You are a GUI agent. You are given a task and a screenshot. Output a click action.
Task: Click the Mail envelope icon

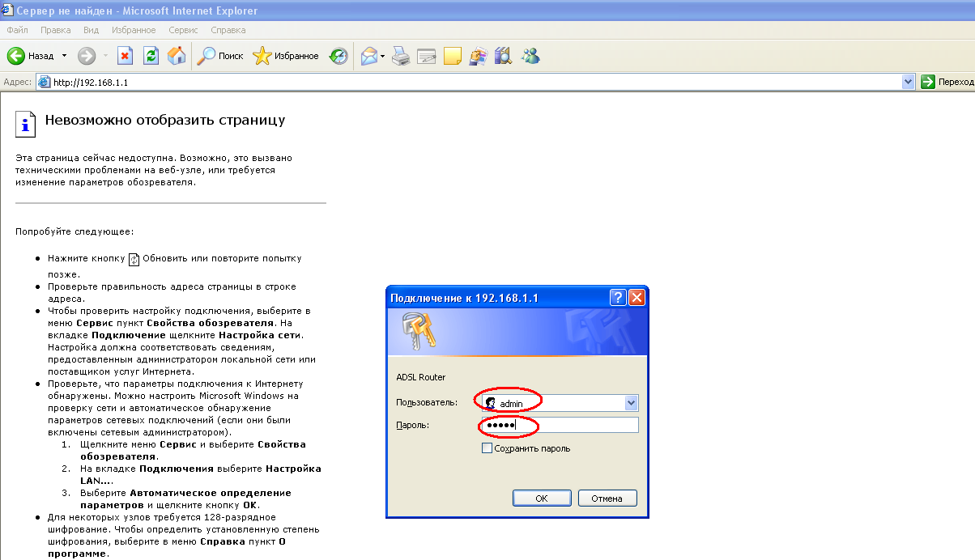(x=369, y=56)
